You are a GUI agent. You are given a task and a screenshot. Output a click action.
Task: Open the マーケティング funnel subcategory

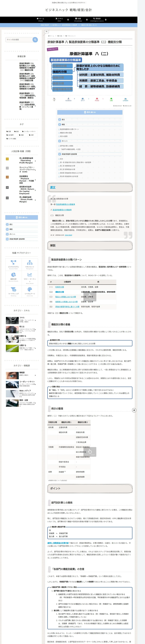point(13,292)
